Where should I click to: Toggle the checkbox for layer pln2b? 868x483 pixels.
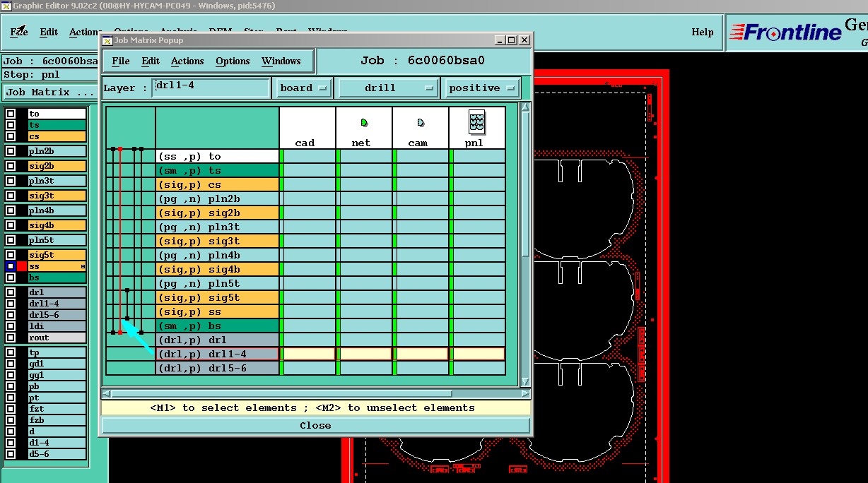coord(11,151)
